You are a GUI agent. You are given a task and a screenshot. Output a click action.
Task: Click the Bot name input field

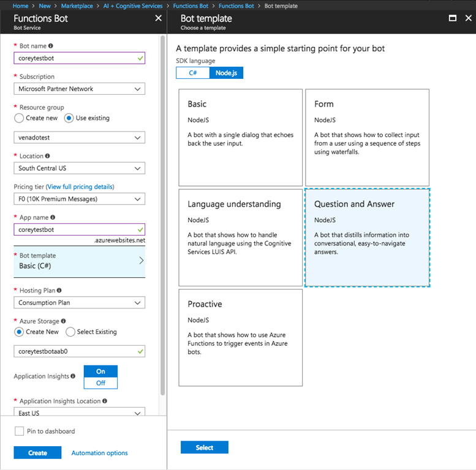(x=79, y=58)
